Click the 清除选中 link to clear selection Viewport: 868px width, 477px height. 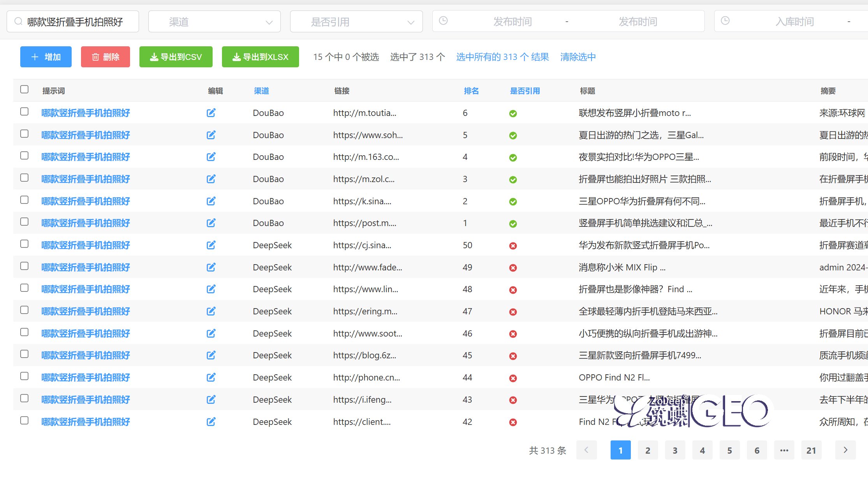[577, 57]
